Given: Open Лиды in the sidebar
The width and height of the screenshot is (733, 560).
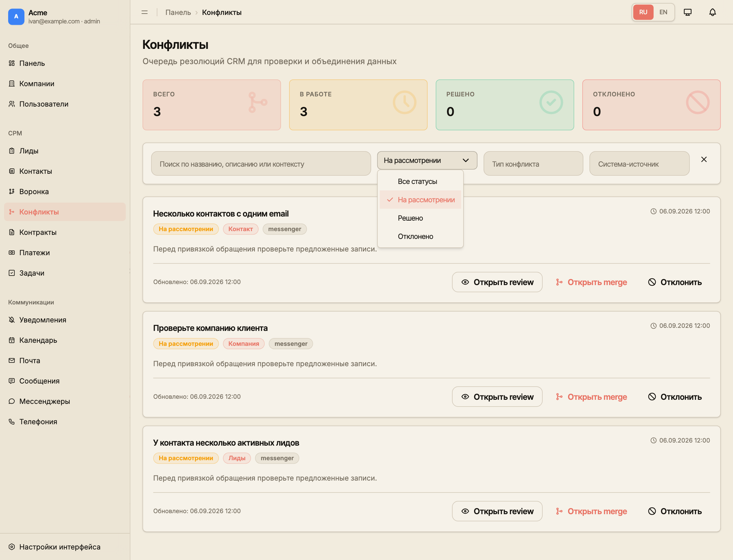Looking at the screenshot, I should pos(65,151).
